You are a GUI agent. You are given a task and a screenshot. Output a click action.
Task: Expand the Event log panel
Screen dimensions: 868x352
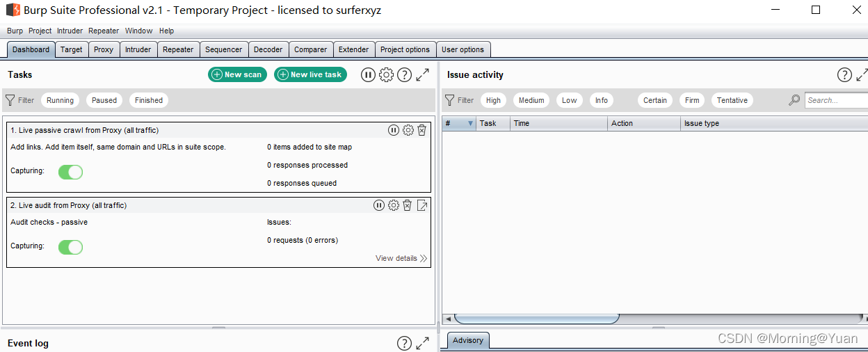click(x=422, y=344)
